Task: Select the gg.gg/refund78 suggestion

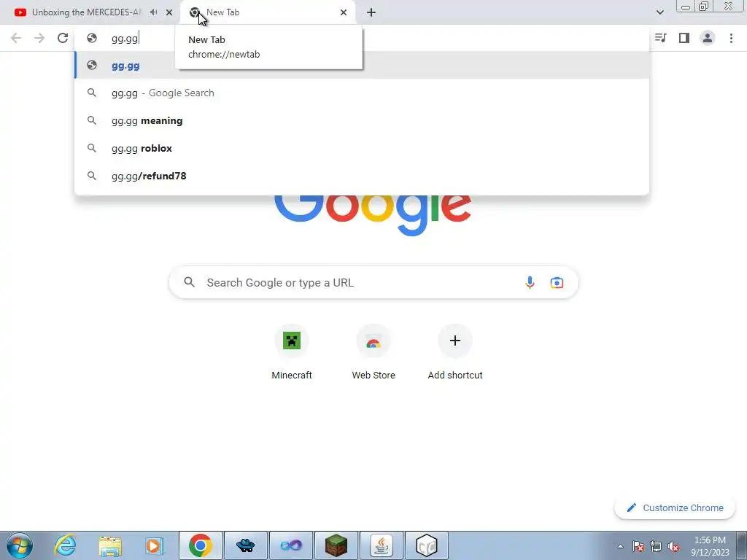Action: click(362, 176)
